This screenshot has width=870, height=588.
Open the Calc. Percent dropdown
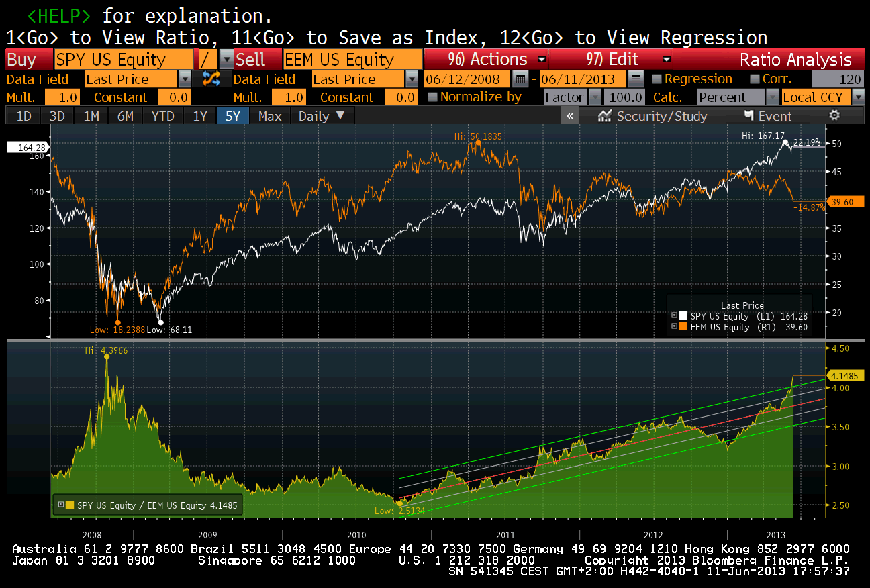(x=773, y=97)
